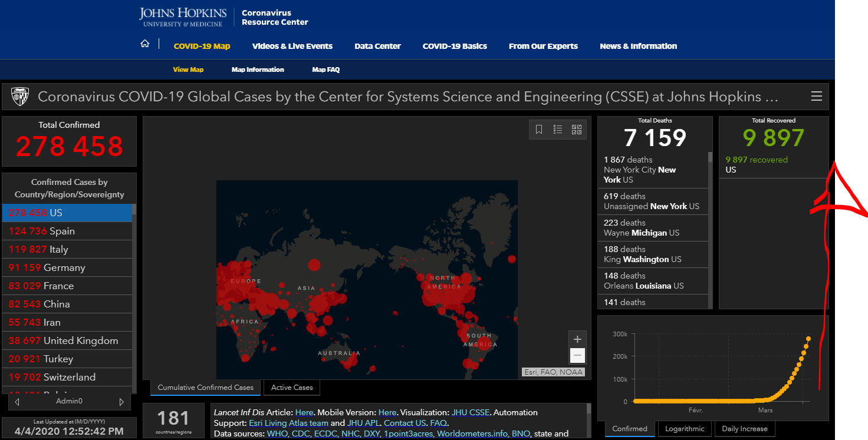Click the Johns Hopkins shield logo in title bar
This screenshot has width=868, height=440.
20,97
